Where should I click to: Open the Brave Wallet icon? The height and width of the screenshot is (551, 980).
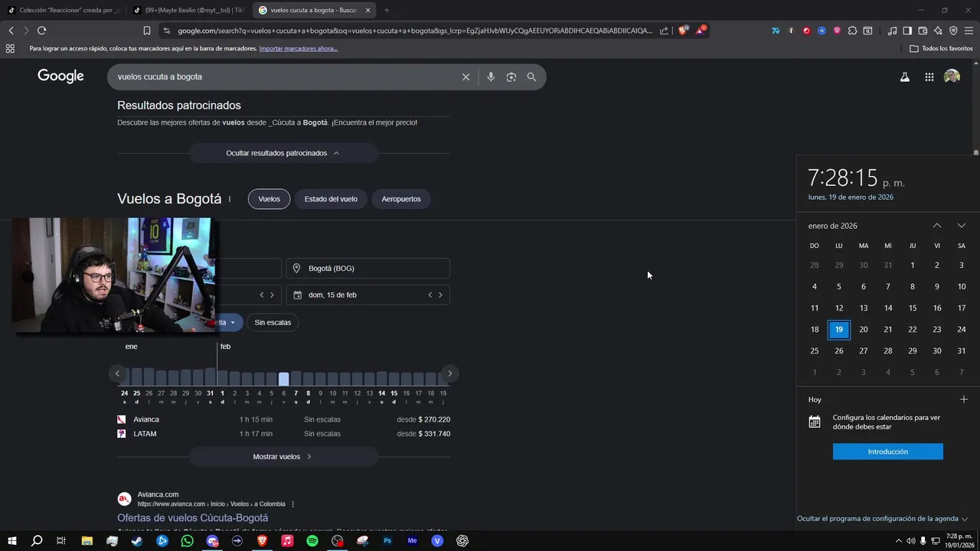click(923, 31)
